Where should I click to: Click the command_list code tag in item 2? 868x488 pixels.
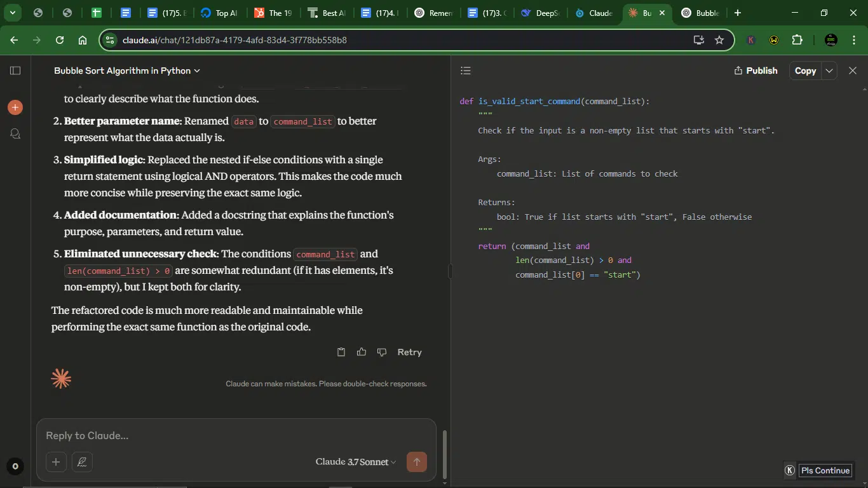[303, 121]
